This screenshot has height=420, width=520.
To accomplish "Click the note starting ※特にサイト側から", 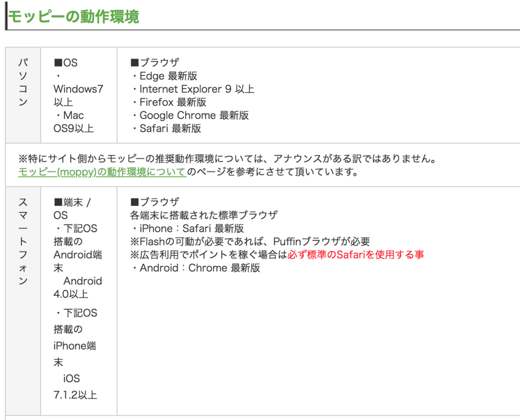I will pos(227,159).
